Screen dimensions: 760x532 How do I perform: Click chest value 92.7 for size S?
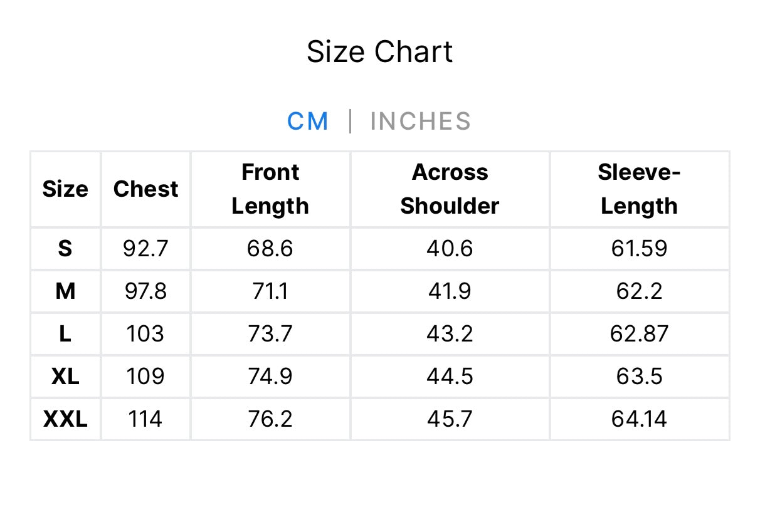point(145,249)
